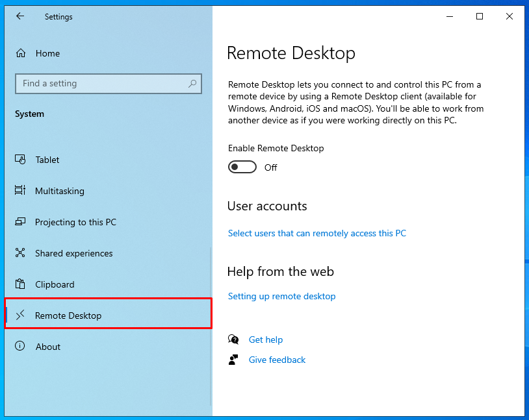
Task: Minimize the Settings window
Action: [x=450, y=16]
